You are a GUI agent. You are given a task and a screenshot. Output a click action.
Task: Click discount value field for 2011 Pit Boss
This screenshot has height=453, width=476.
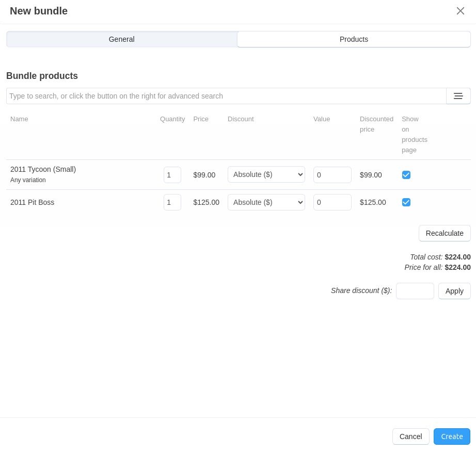point(332,202)
